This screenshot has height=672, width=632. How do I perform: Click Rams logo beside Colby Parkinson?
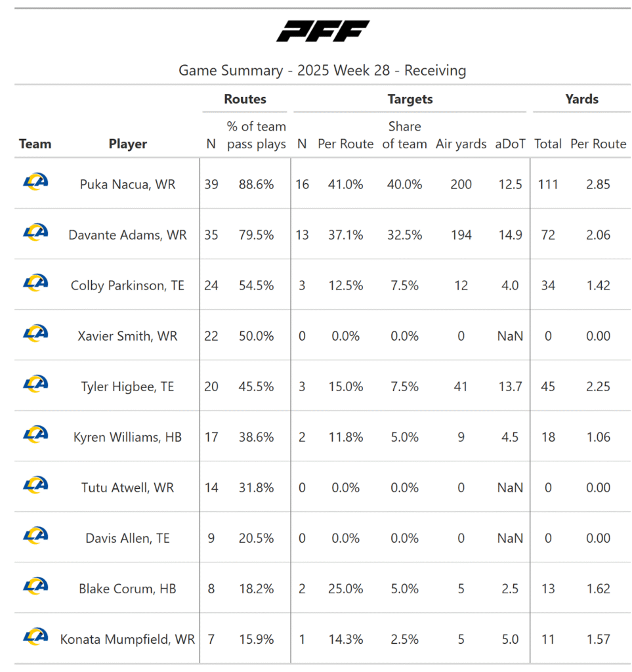[x=35, y=283]
